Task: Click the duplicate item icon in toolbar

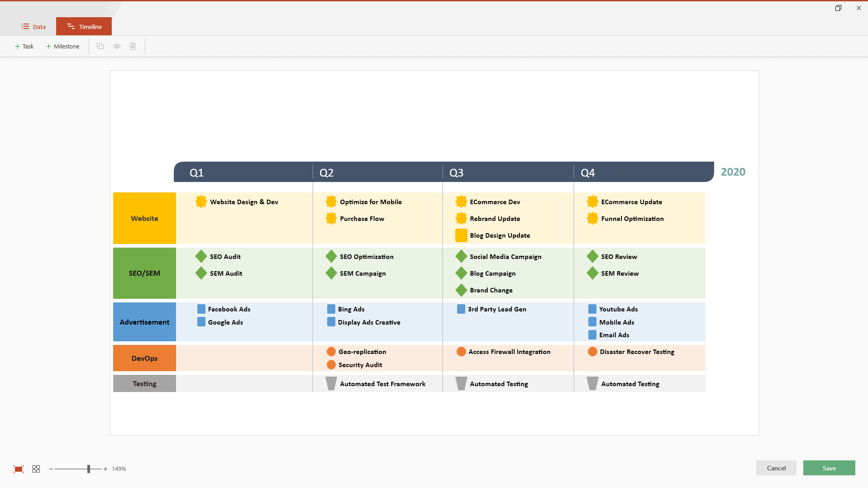Action: pos(100,46)
